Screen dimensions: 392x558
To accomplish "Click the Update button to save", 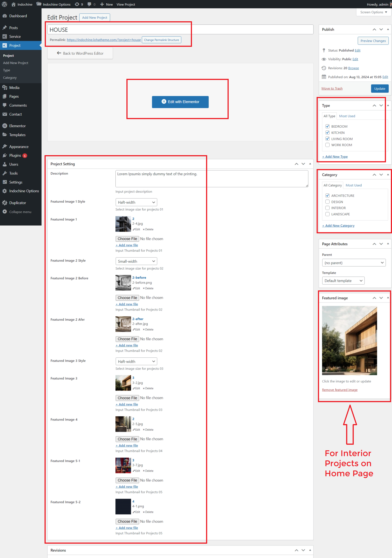I will click(379, 88).
